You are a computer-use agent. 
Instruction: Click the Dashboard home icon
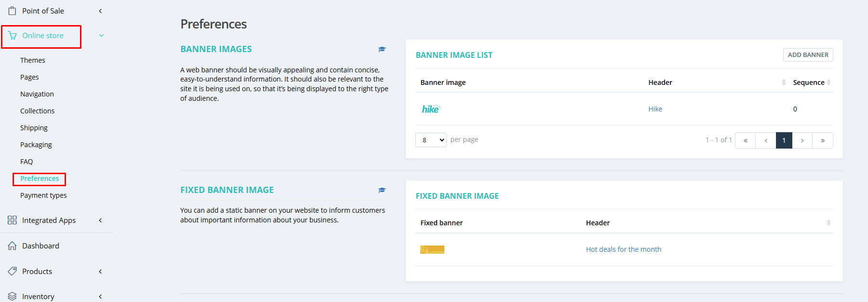[x=13, y=246]
